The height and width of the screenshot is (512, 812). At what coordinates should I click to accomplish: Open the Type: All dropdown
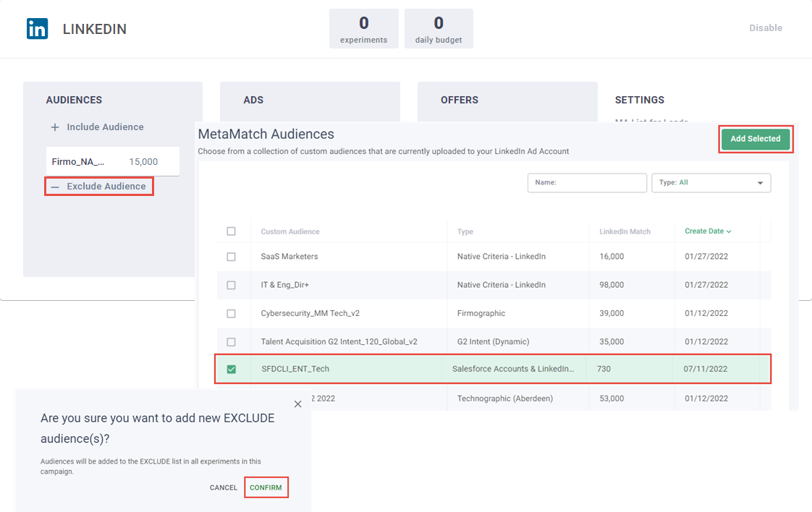coord(711,183)
